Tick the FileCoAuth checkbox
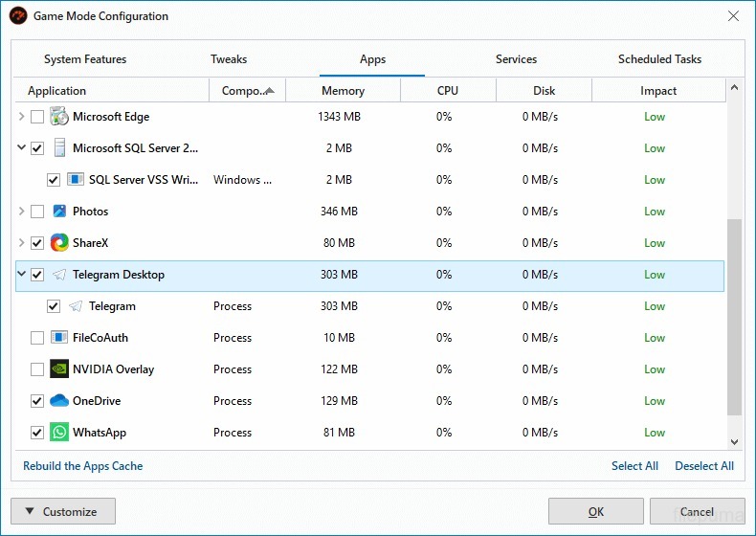The width and height of the screenshot is (756, 536). [x=37, y=338]
